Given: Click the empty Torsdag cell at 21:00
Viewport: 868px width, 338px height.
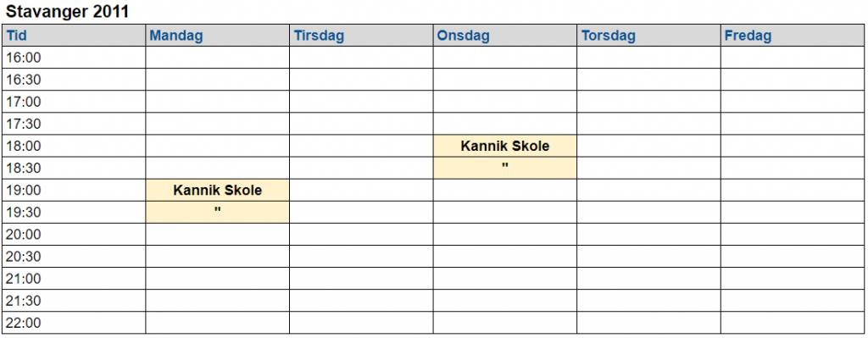Looking at the screenshot, I should pos(648,279).
